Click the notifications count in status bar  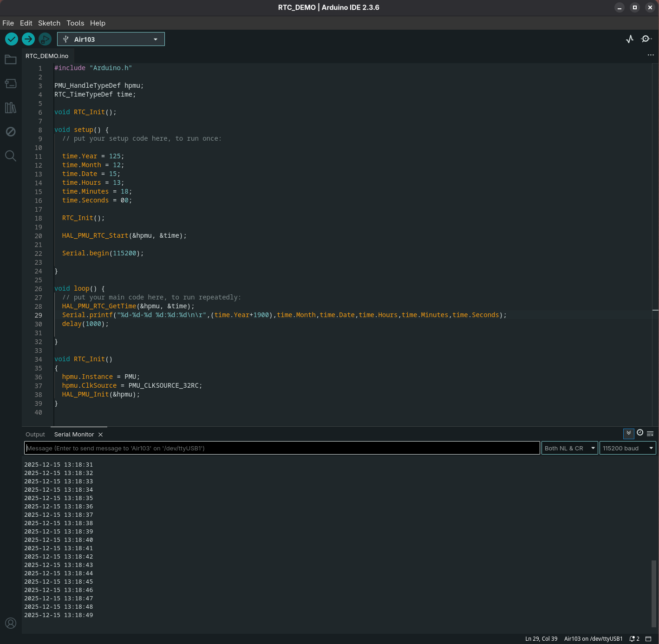pos(634,639)
